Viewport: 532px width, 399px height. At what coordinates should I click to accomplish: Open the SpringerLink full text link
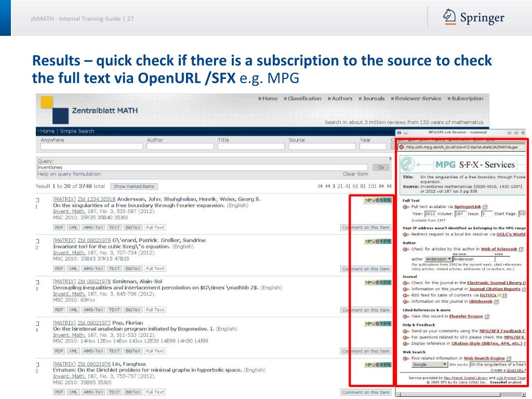tap(468, 207)
